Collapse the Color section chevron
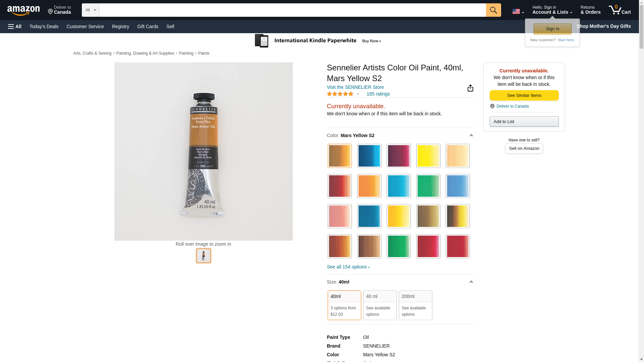The image size is (644, 362). pyautogui.click(x=471, y=135)
